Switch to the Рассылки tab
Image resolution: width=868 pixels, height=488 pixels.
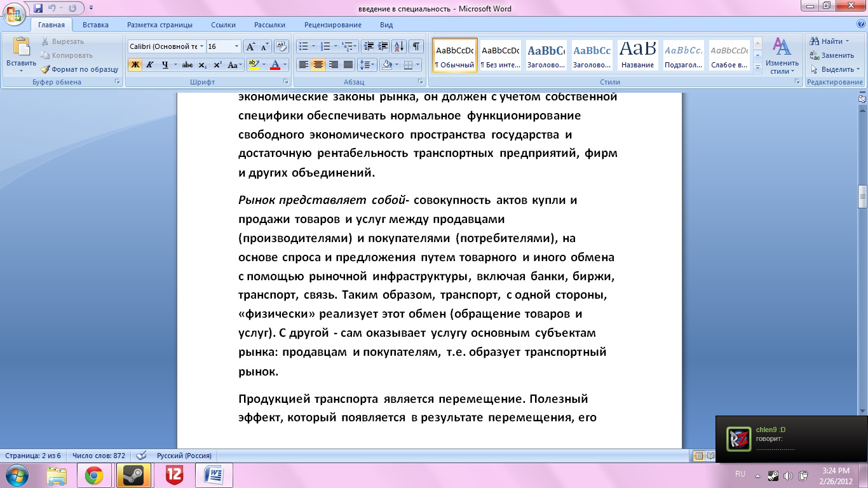click(x=269, y=25)
